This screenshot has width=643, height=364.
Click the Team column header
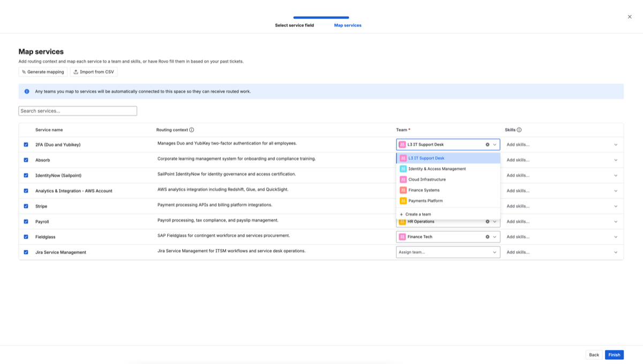click(x=403, y=130)
